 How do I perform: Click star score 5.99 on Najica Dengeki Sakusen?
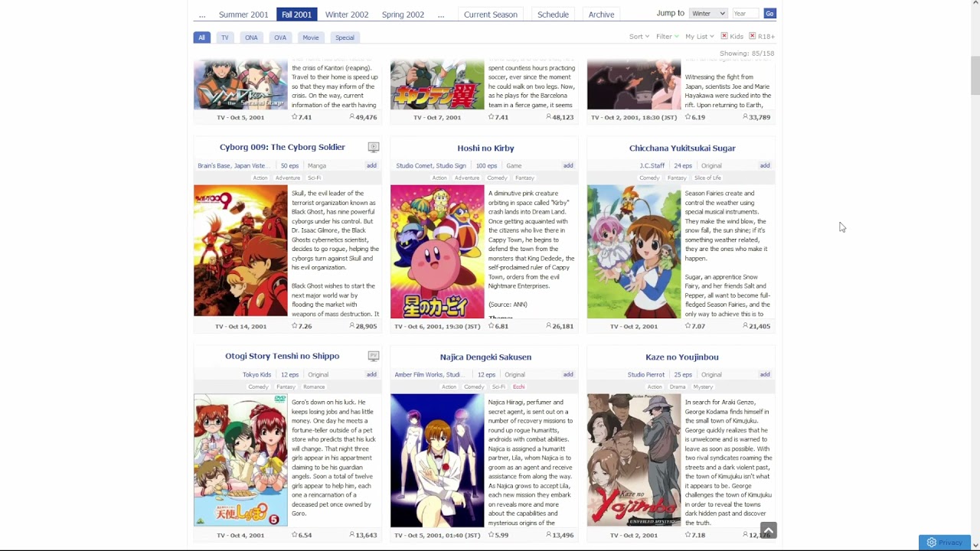click(x=498, y=535)
